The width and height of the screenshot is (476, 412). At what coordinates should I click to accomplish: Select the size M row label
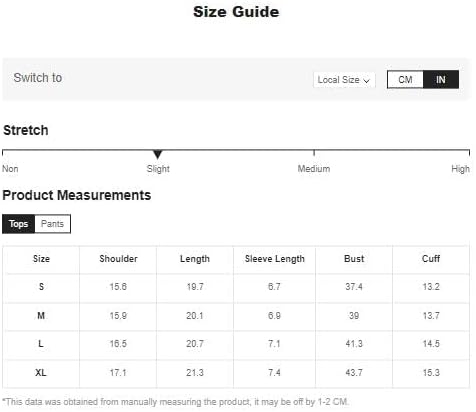tap(41, 315)
